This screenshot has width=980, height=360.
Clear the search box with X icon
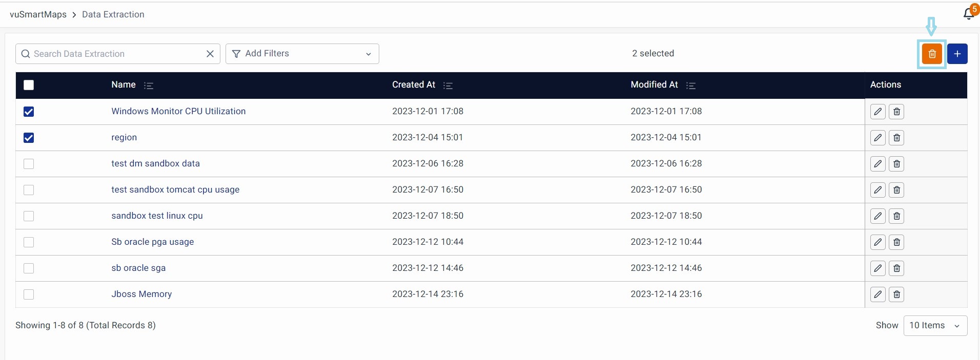(x=210, y=54)
